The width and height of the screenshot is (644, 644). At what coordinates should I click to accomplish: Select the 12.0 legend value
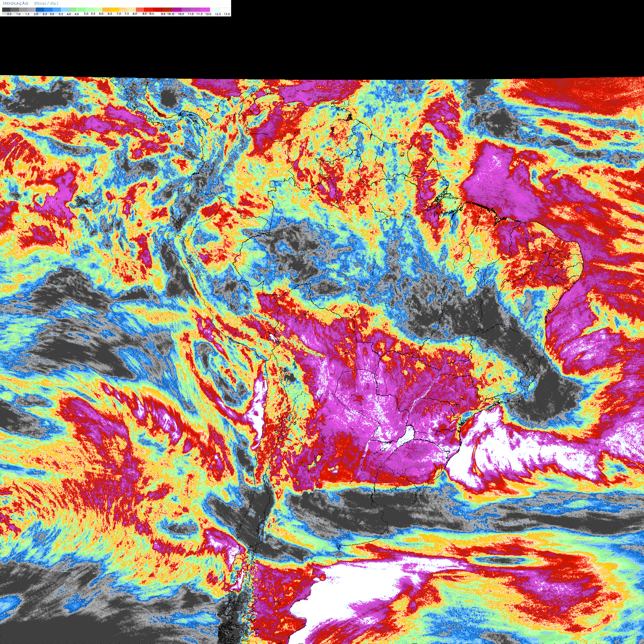coord(208,14)
